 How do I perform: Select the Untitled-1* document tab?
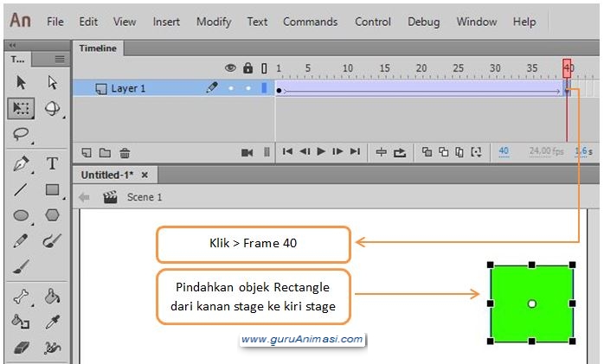click(x=107, y=175)
